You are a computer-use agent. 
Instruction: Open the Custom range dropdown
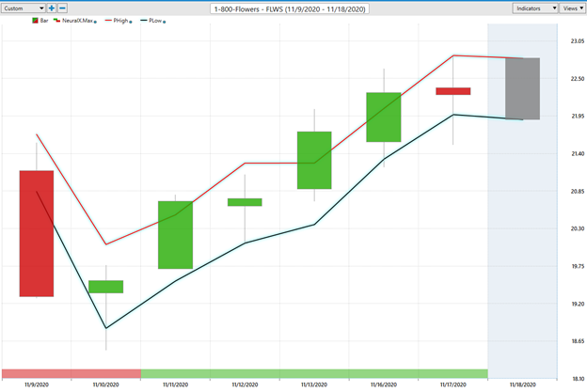(x=24, y=8)
